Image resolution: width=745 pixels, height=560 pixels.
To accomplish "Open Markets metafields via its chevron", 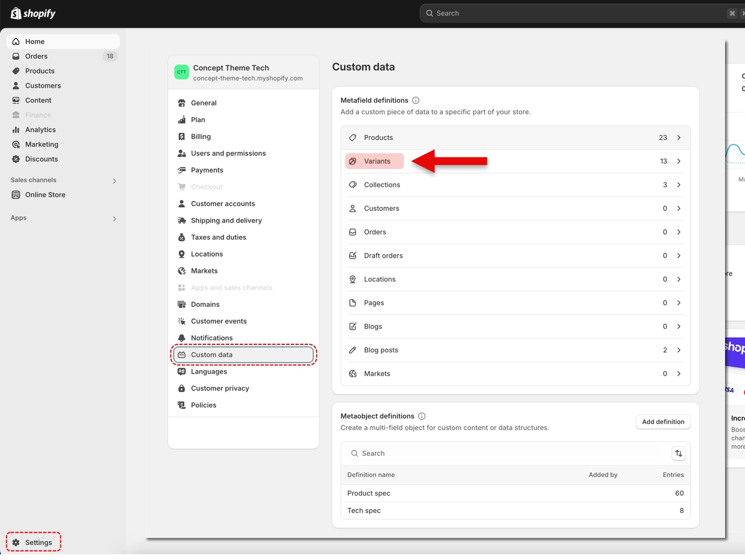I will [679, 374].
